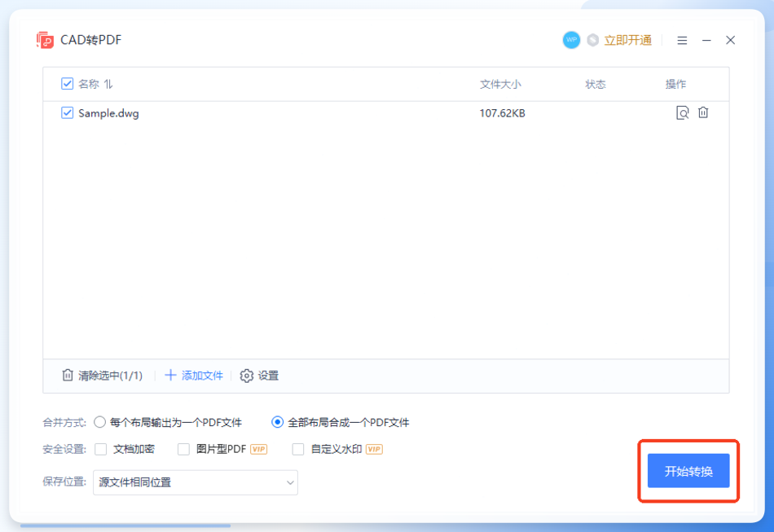Viewport: 774px width, 532px height.
Task: Preview Sample.dwg with the magnifier icon
Action: (682, 113)
